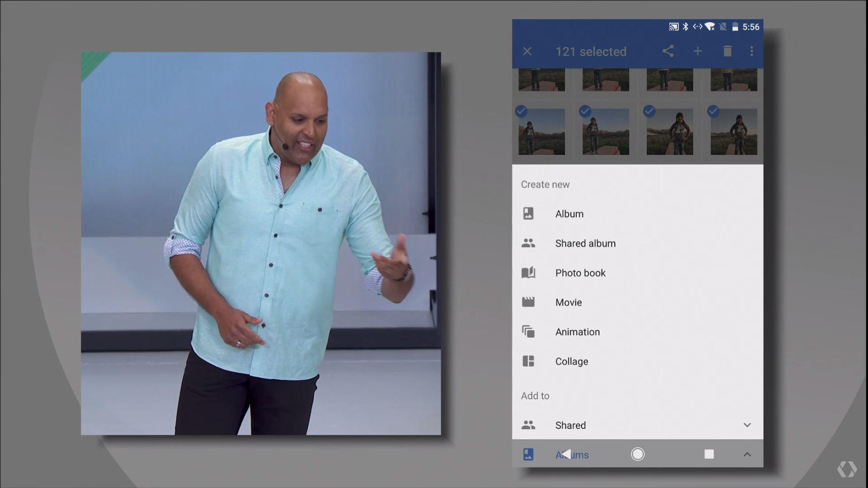Image resolution: width=868 pixels, height=488 pixels.
Task: Tap the Animation stacked-frames icon
Action: pos(528,332)
